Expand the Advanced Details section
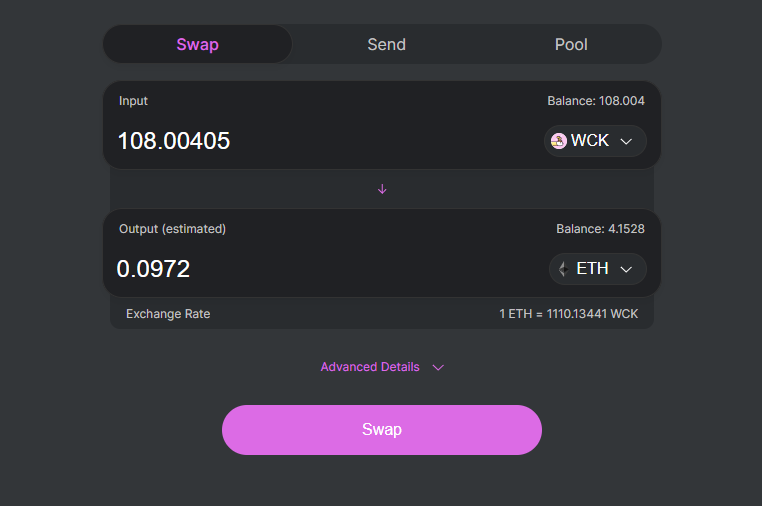This screenshot has height=506, width=762. tap(371, 367)
